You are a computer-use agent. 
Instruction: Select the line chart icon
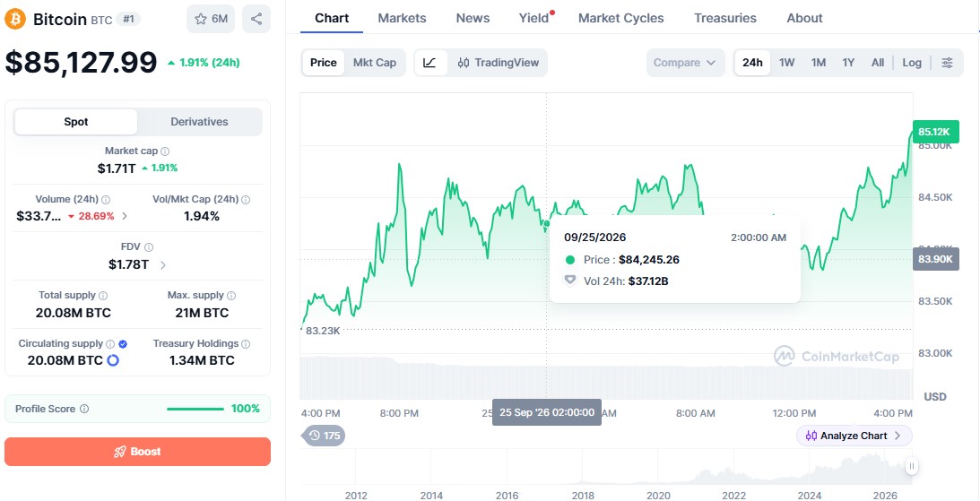click(430, 63)
